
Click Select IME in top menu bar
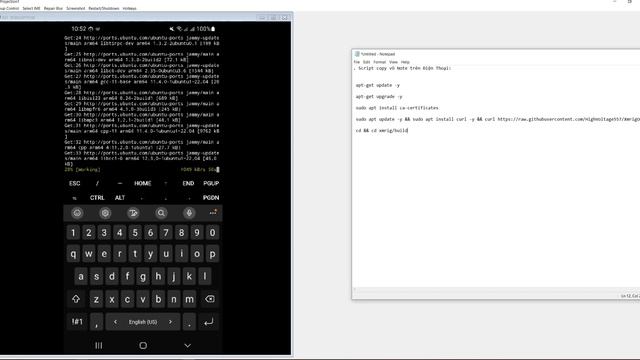[31, 8]
